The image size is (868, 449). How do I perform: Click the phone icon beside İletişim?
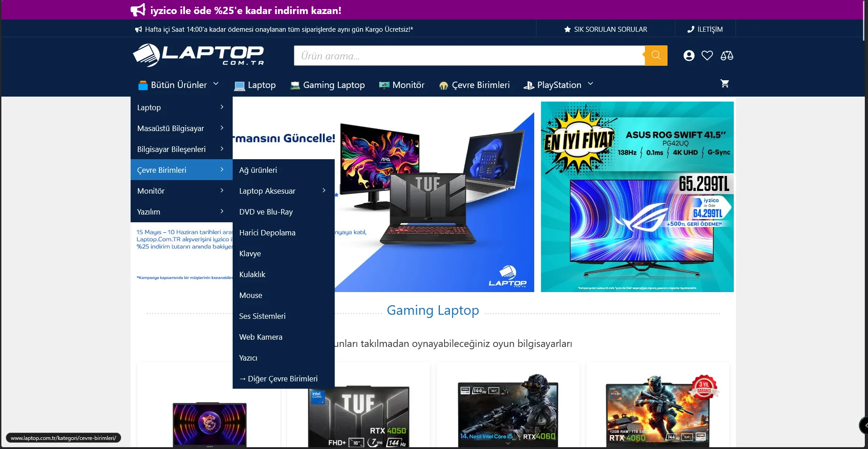point(691,29)
